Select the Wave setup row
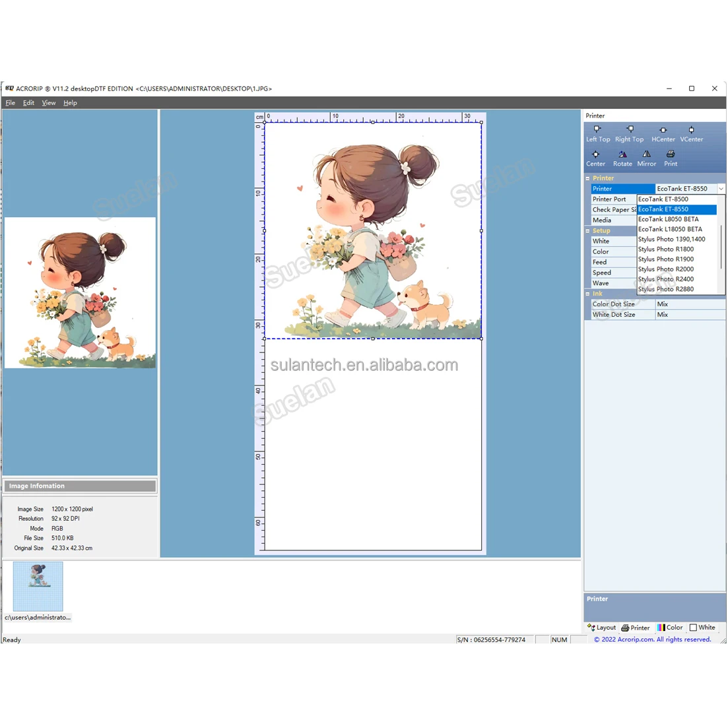 tap(613, 283)
